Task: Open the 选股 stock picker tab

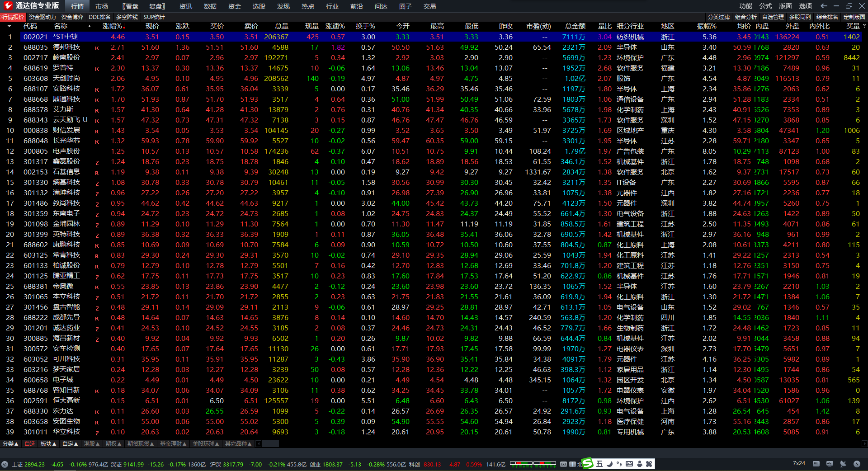Action: coord(259,6)
